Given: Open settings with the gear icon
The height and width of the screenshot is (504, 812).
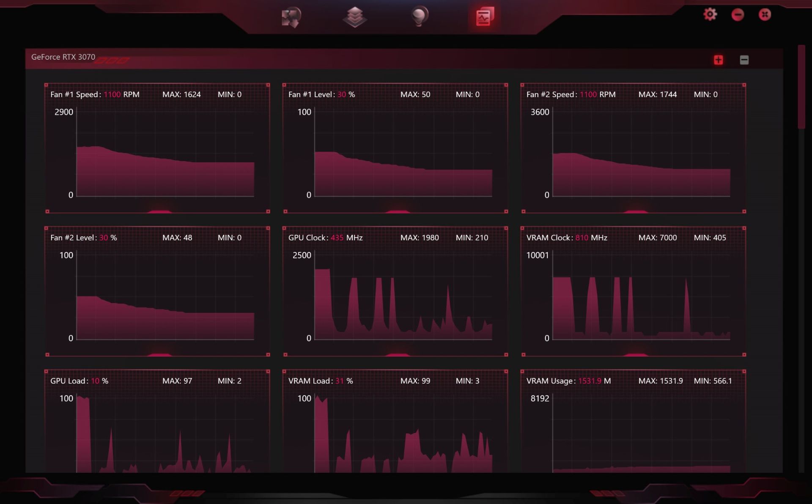Looking at the screenshot, I should click(710, 14).
